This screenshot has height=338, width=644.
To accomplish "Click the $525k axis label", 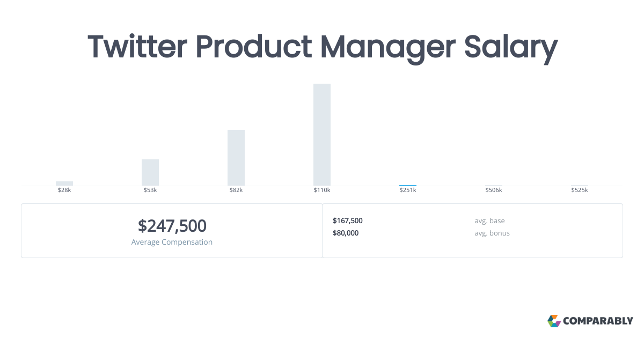I will coord(580,190).
